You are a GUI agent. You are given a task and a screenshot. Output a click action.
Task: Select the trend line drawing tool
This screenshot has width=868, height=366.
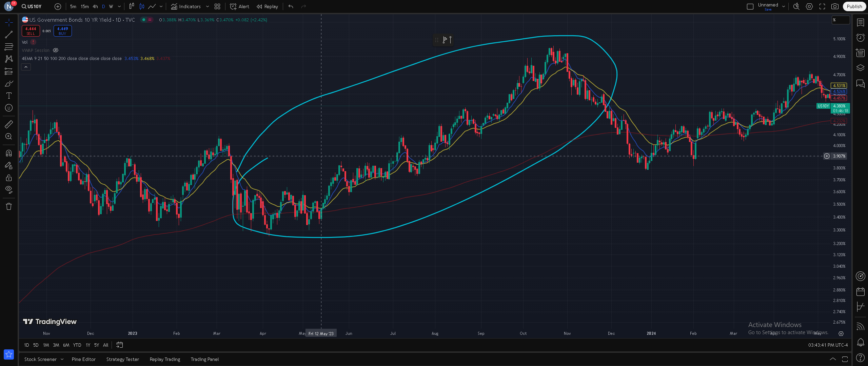(9, 35)
